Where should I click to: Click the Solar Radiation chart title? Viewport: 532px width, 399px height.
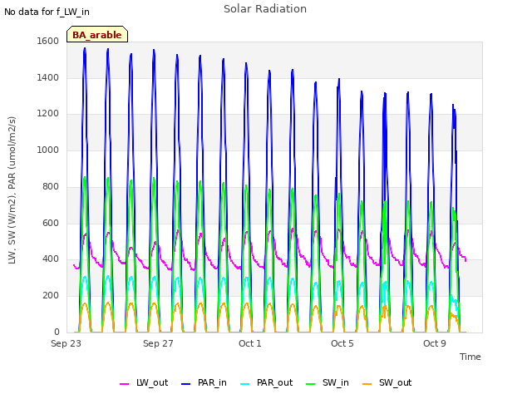[x=265, y=9]
